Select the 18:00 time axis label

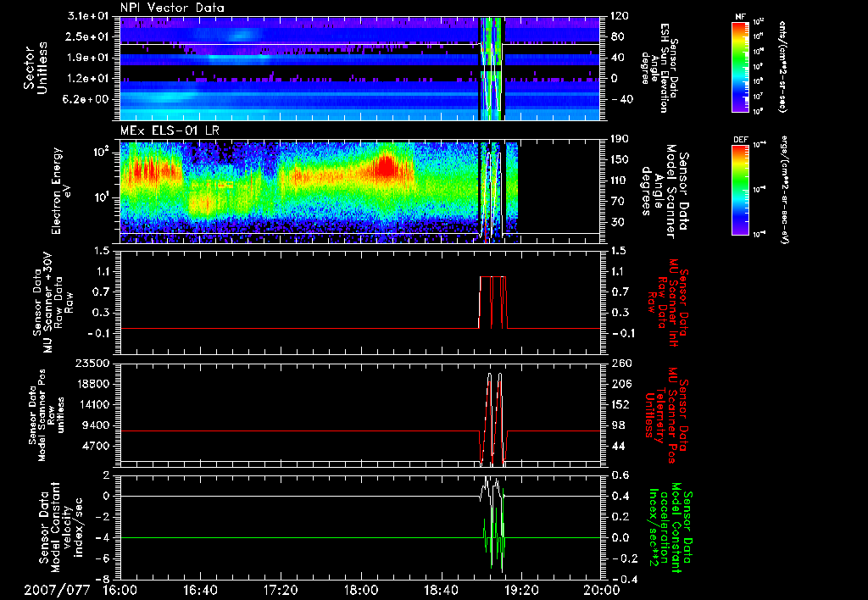(360, 590)
